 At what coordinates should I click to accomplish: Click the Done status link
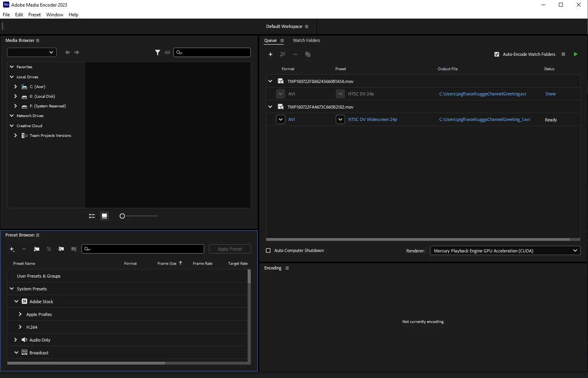point(550,94)
